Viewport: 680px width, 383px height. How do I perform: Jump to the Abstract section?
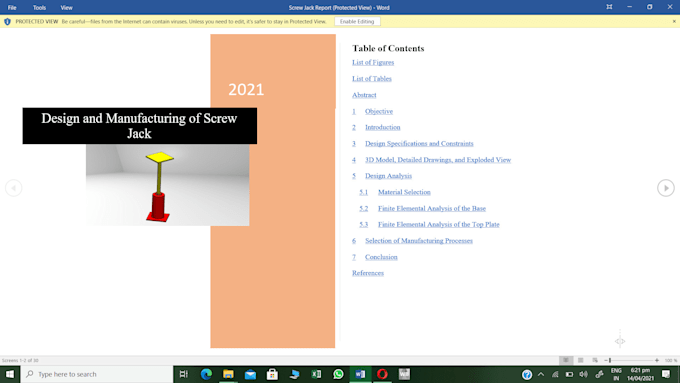point(364,95)
